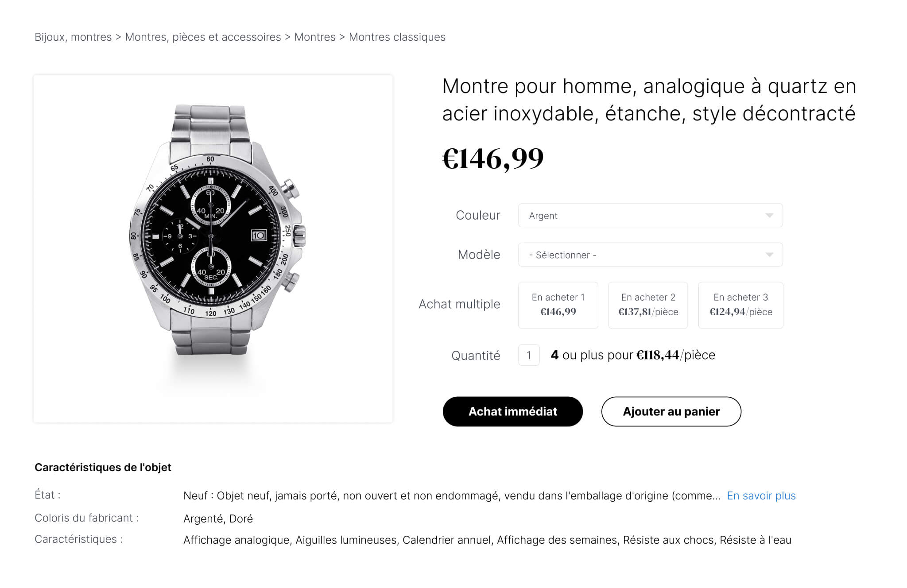
Task: Choose the 'En acheter 2' bulk option
Action: 648,305
